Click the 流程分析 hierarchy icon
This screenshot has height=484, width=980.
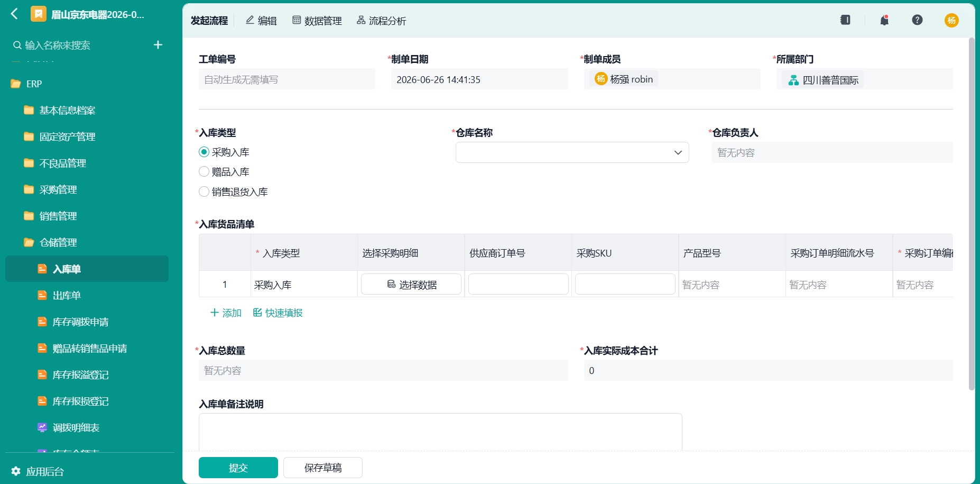coord(361,20)
